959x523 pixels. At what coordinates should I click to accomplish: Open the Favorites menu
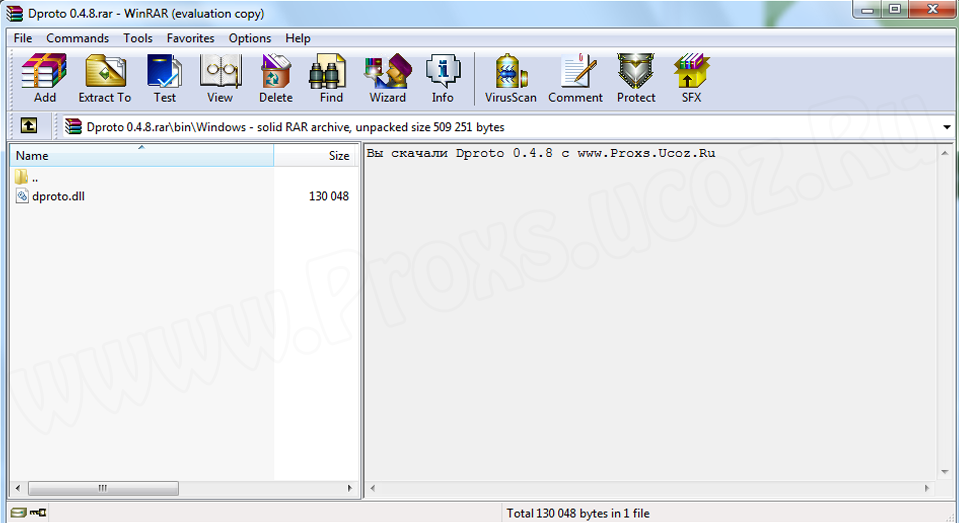coord(190,38)
